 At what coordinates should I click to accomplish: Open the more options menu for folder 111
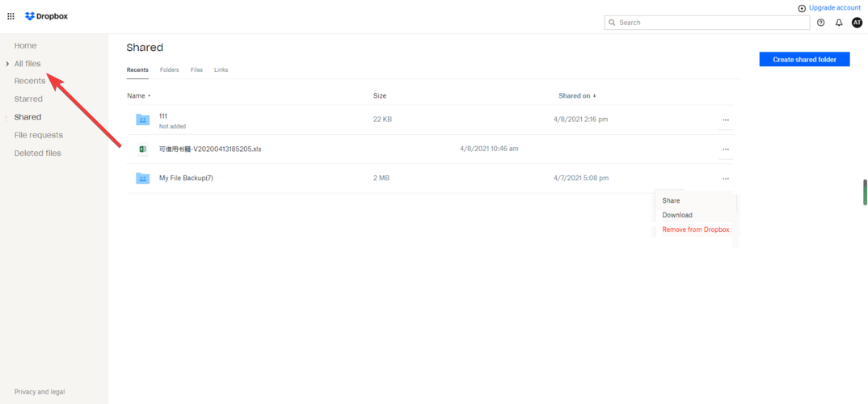[x=725, y=120]
